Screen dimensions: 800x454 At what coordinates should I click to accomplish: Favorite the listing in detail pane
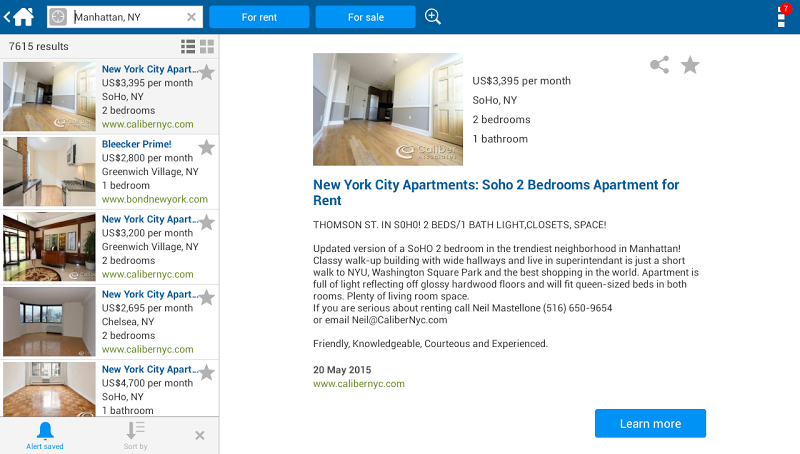pos(690,65)
